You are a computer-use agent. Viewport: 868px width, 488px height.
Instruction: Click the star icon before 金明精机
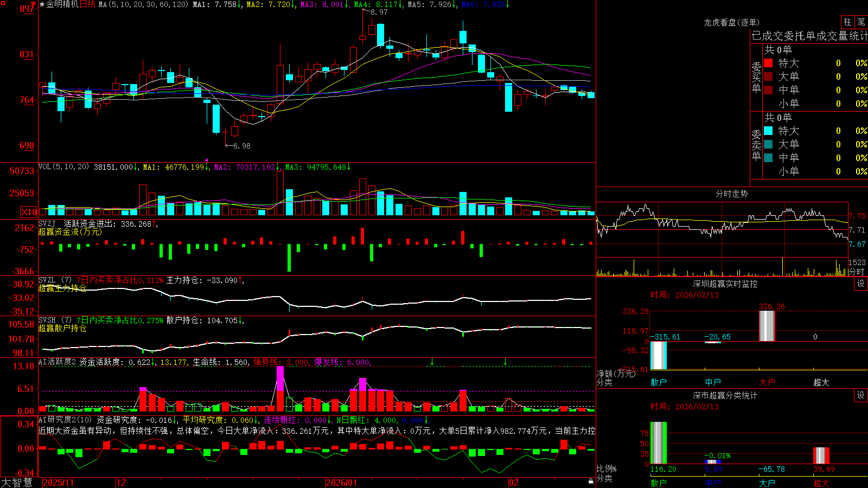[42, 4]
